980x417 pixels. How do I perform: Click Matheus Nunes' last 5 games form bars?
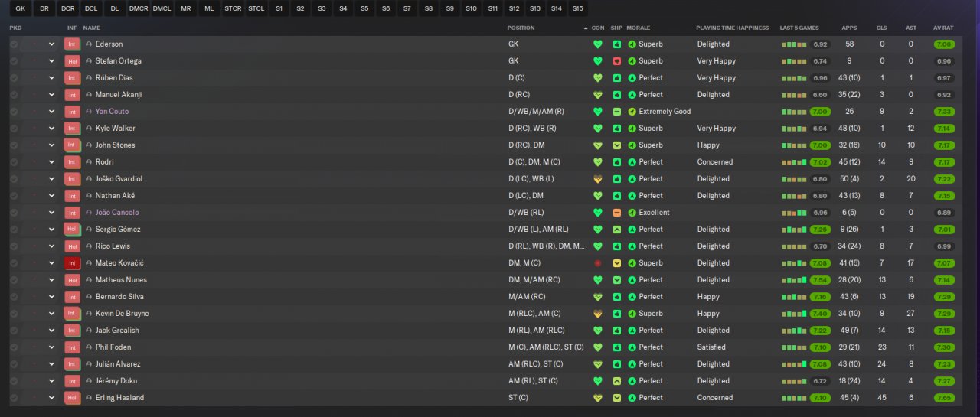794,280
